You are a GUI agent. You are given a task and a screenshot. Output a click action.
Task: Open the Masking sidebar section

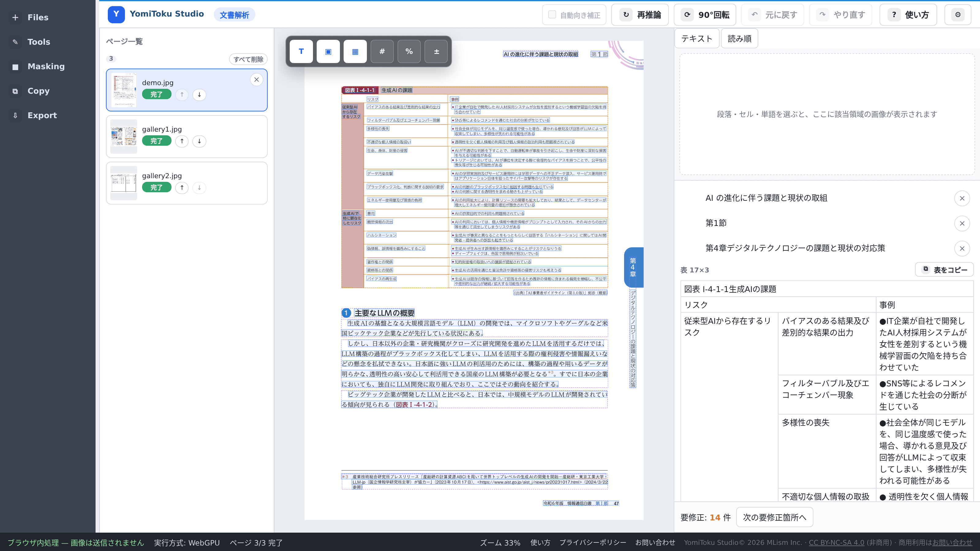(x=47, y=66)
